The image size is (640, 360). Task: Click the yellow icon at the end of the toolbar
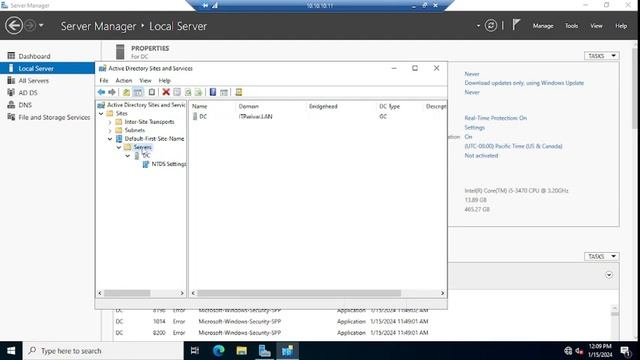tap(239, 92)
